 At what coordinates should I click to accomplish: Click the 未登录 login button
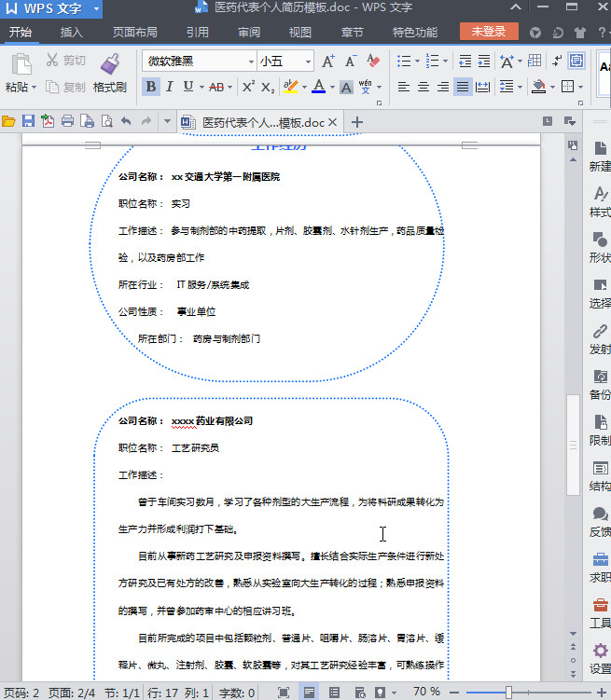[x=489, y=32]
